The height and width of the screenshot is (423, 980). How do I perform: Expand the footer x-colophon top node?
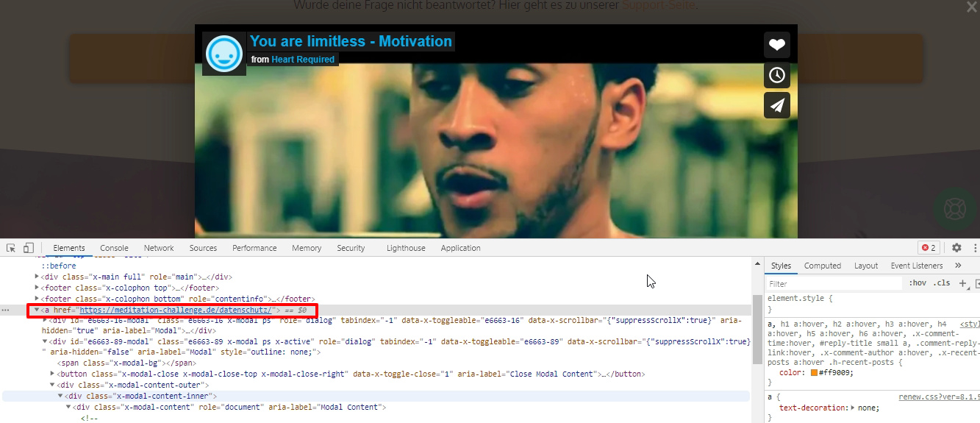[x=37, y=288]
